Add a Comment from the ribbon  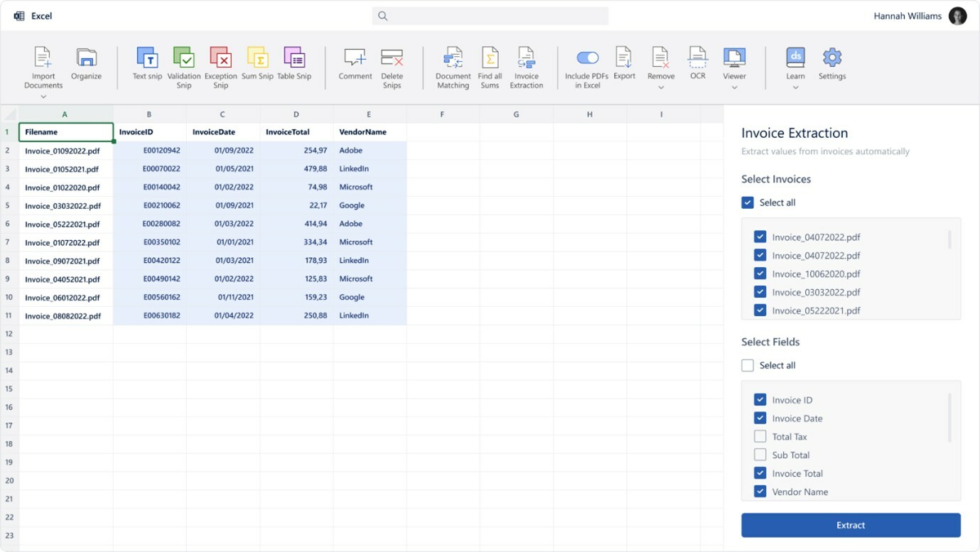pyautogui.click(x=355, y=64)
